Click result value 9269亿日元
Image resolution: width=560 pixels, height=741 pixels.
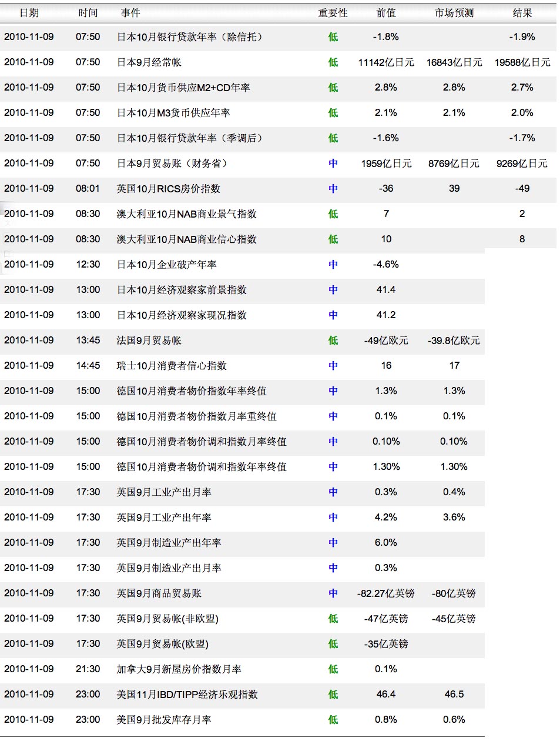pyautogui.click(x=522, y=163)
